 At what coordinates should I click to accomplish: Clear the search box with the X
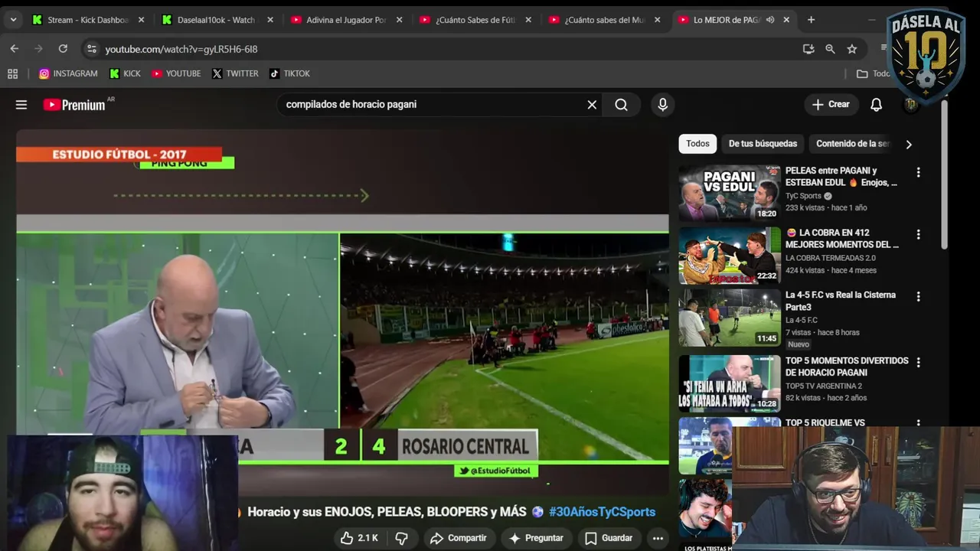coord(592,105)
